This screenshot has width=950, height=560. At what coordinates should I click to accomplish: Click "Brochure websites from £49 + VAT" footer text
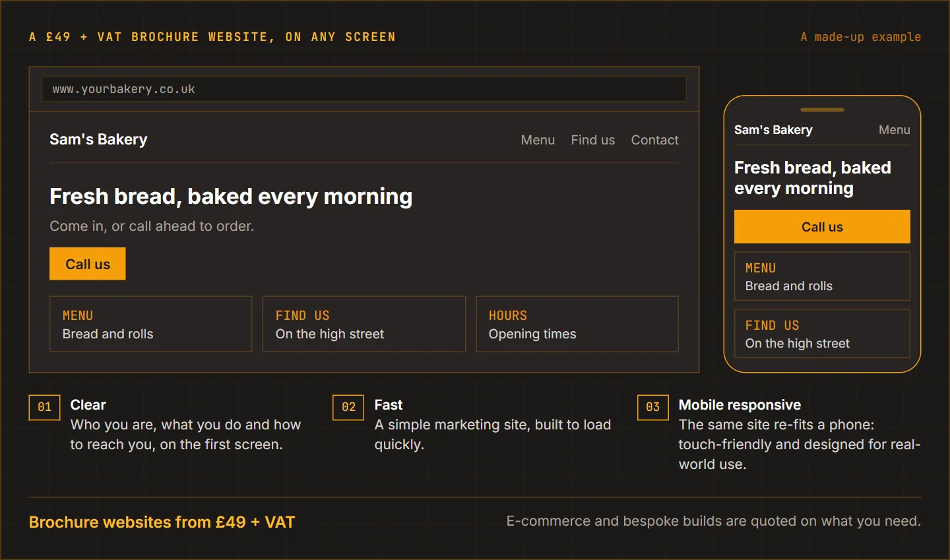[162, 522]
